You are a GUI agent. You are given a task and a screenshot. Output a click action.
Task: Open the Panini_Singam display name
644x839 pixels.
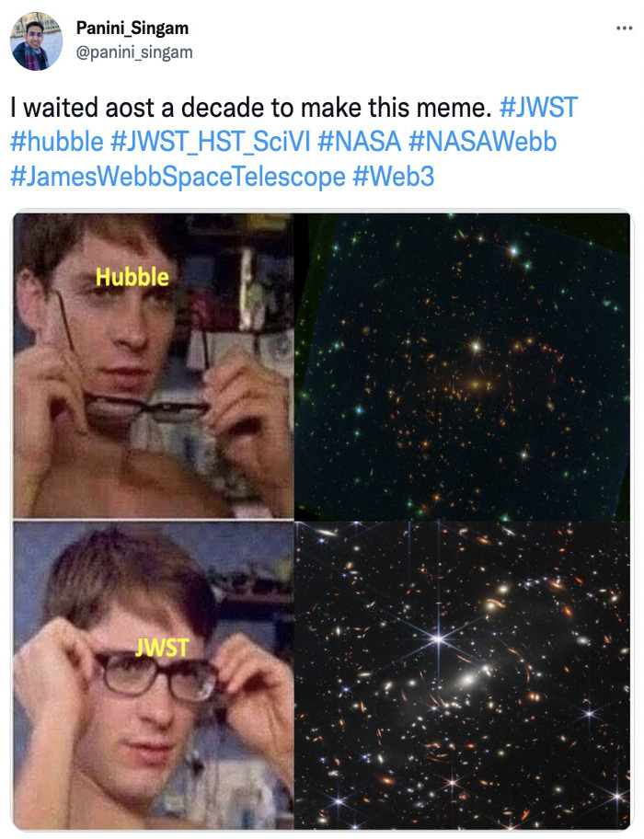[x=132, y=28]
